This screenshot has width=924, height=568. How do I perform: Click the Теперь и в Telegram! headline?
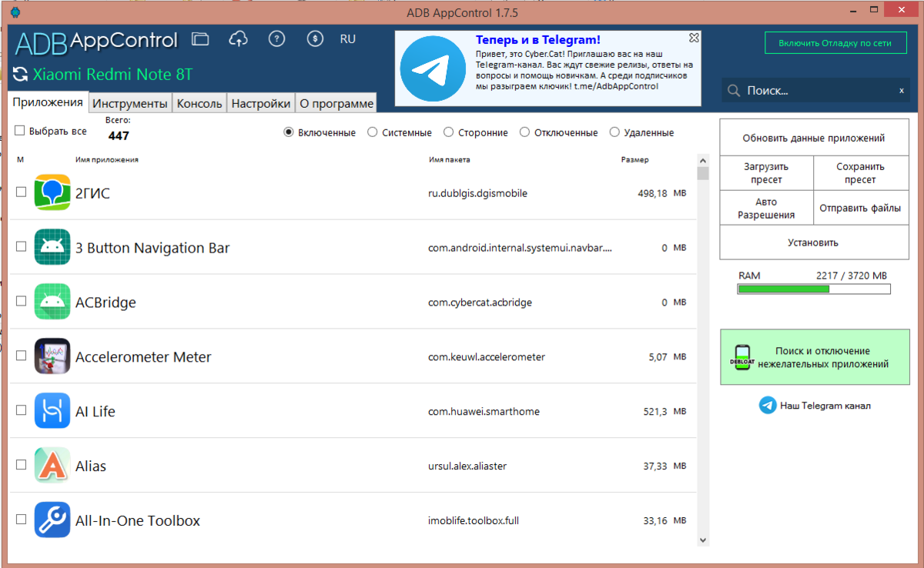point(538,40)
